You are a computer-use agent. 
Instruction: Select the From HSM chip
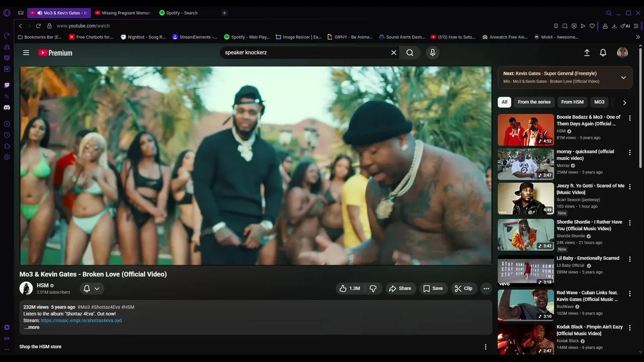572,102
